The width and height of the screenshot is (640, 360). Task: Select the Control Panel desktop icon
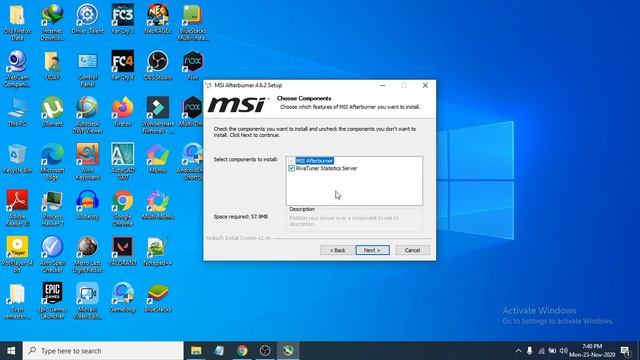point(87,69)
